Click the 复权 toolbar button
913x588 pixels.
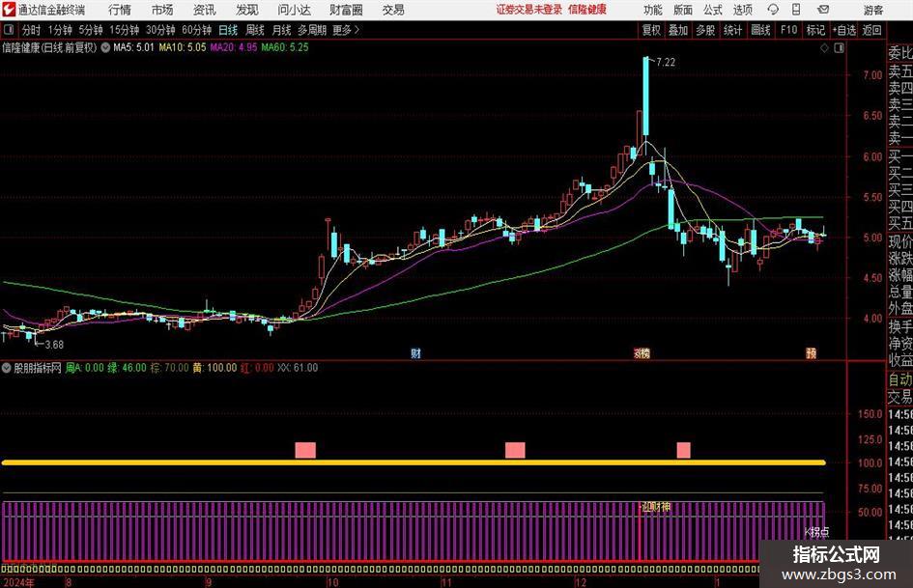pyautogui.click(x=651, y=30)
